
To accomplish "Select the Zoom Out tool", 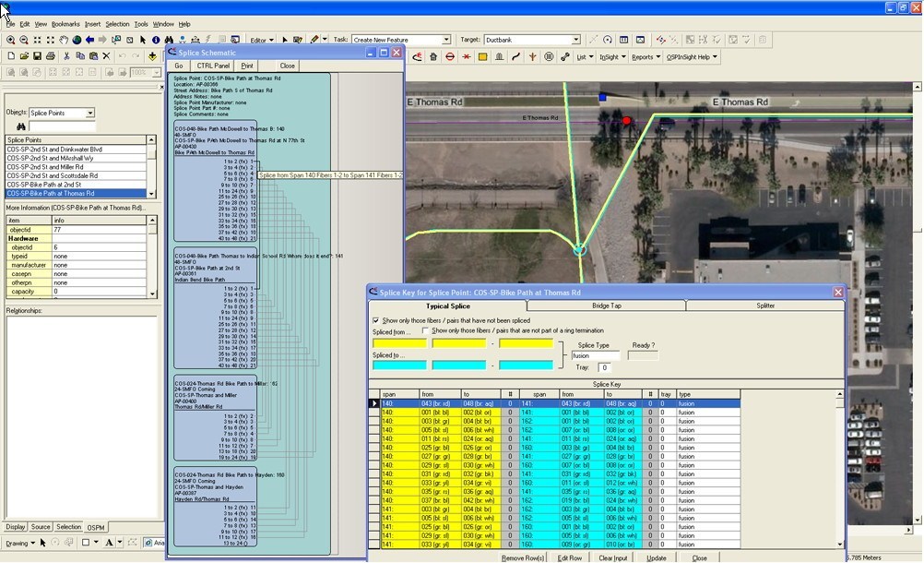I will tap(24, 40).
